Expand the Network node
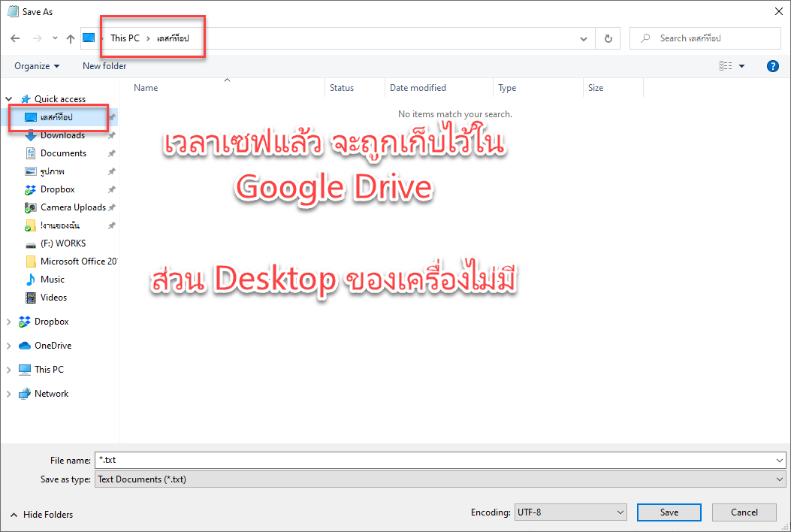Viewport: 791px width, 532px height. pos(8,394)
